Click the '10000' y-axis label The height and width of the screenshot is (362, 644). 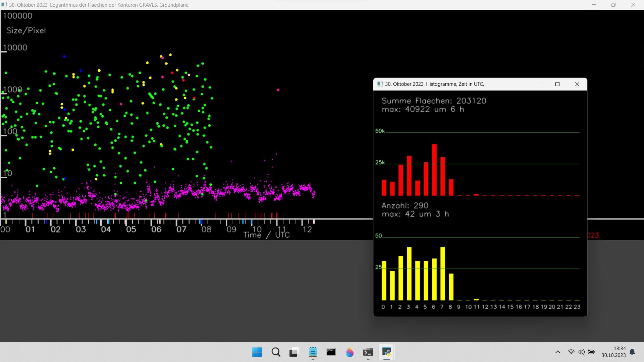15,48
